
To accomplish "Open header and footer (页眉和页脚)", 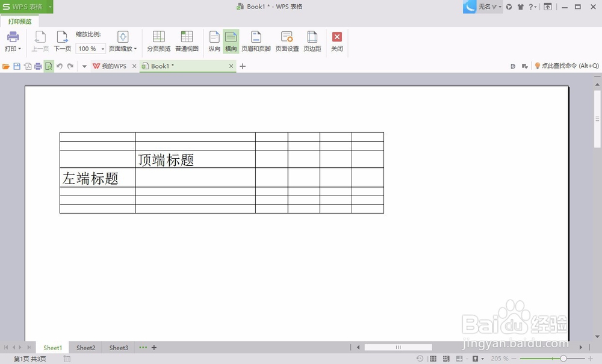I will click(256, 42).
